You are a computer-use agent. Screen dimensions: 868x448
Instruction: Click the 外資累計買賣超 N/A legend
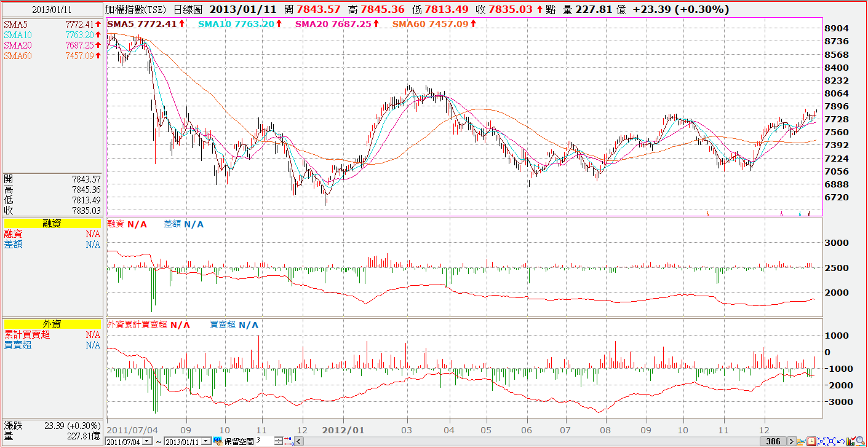[148, 324]
